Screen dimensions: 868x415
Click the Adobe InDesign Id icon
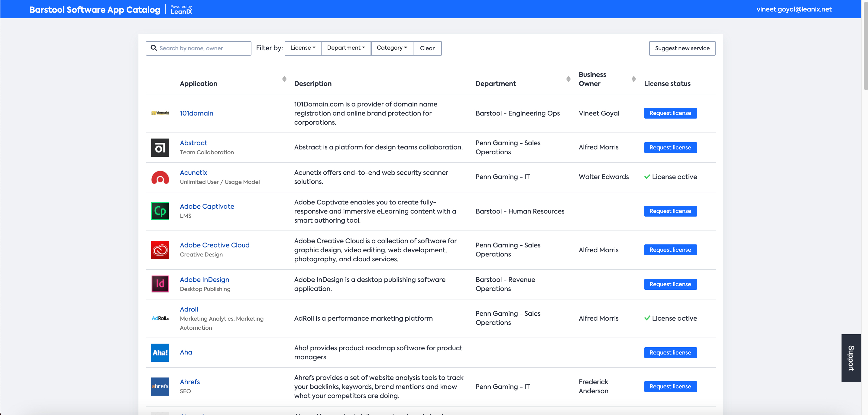tap(160, 284)
